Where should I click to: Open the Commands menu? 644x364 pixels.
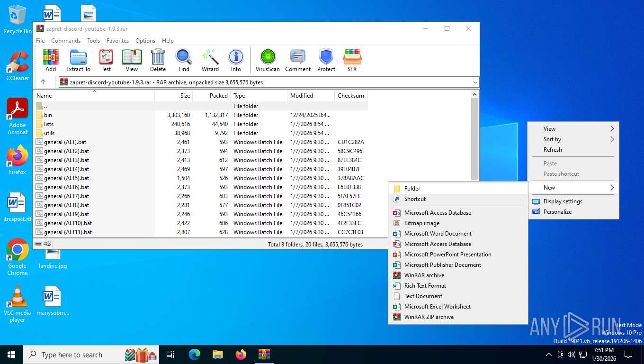tap(66, 41)
